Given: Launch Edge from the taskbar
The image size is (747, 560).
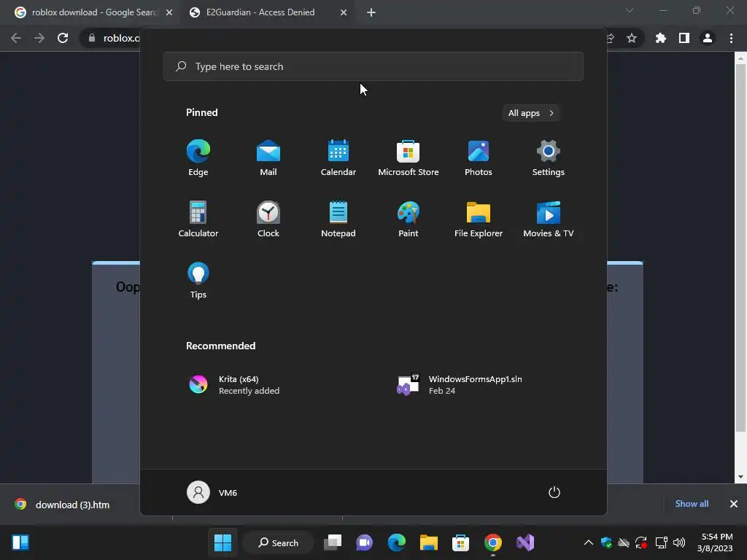Looking at the screenshot, I should (x=396, y=542).
